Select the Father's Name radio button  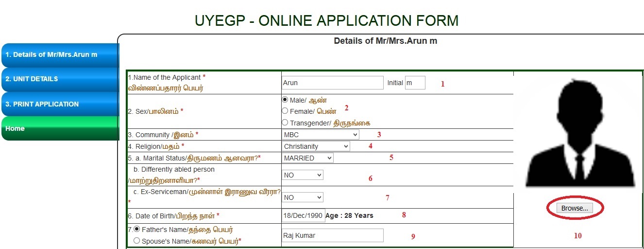(136, 229)
